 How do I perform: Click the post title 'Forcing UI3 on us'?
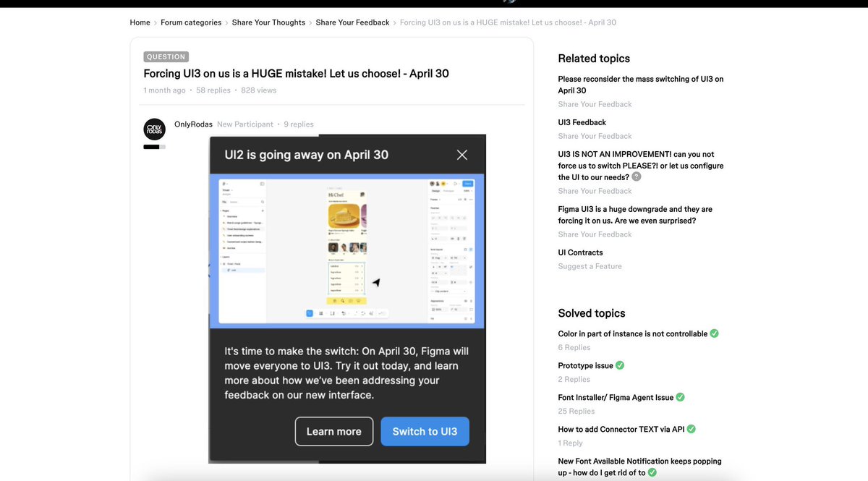pos(297,74)
